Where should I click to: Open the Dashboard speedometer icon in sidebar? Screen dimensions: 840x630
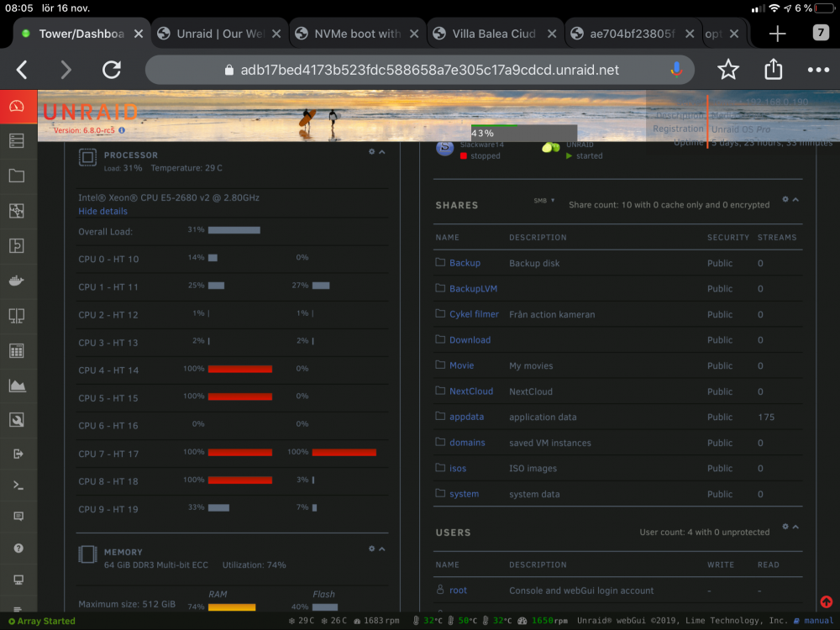click(x=17, y=106)
